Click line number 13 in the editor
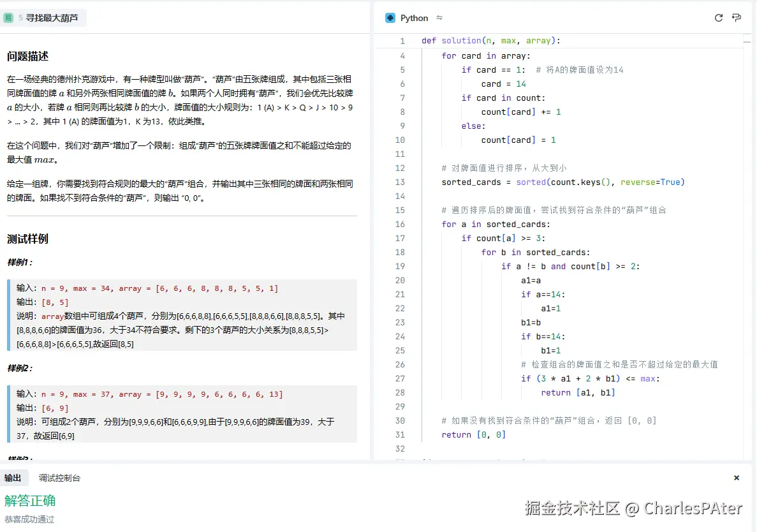 click(399, 182)
